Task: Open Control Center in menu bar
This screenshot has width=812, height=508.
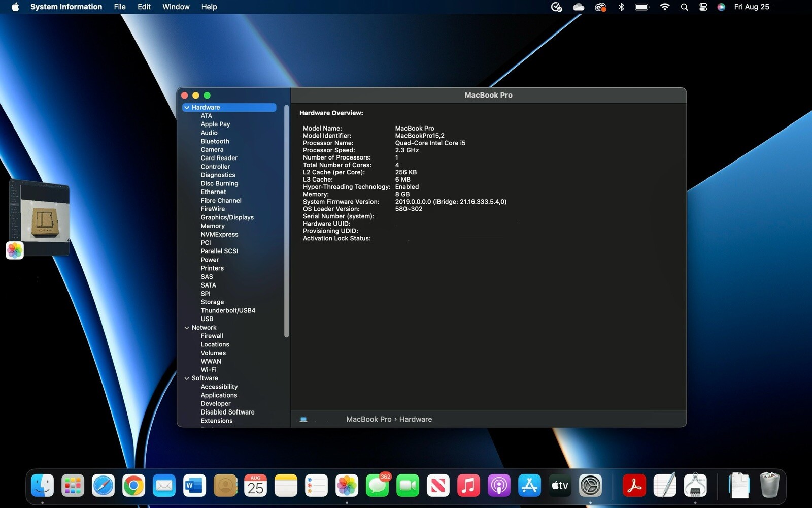Action: 703,7
